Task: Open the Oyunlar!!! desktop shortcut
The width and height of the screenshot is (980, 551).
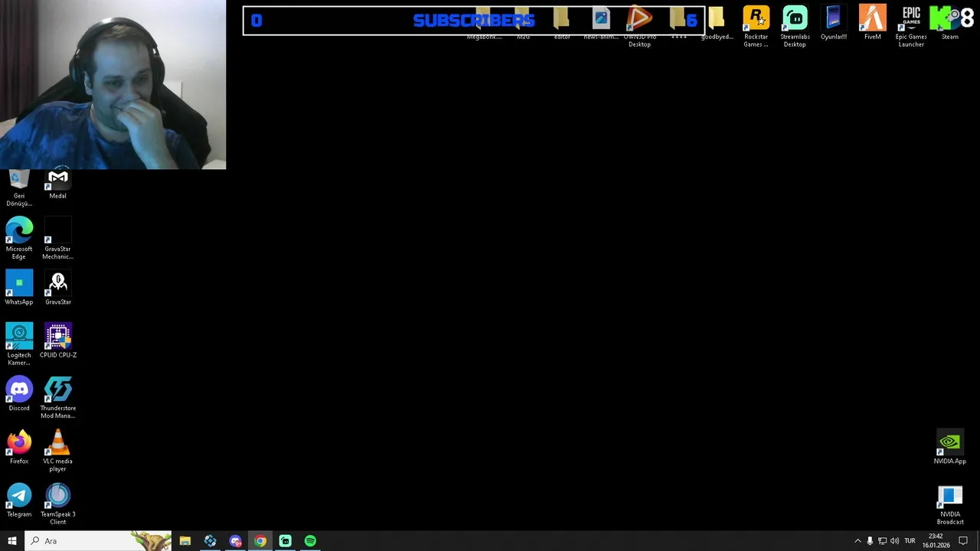Action: click(833, 22)
